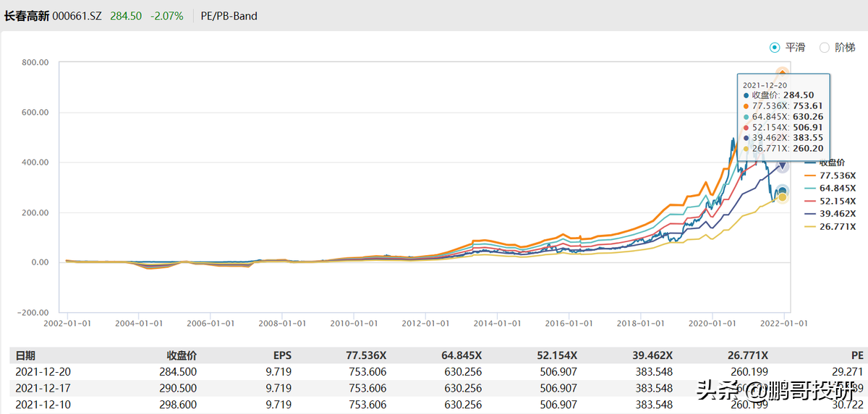Click the orange 77.536X data point marker
Viewport: 868px width, 414px height.
[x=782, y=72]
